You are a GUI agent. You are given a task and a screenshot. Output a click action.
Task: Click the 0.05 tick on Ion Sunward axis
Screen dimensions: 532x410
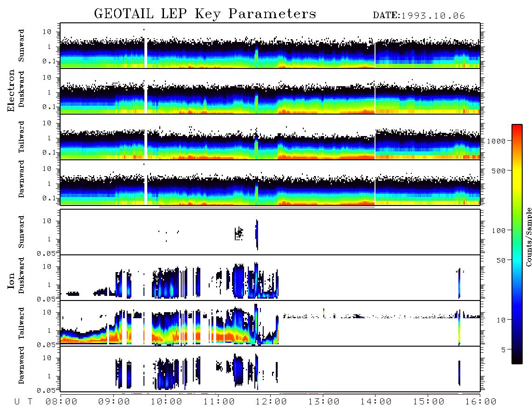coord(46,253)
